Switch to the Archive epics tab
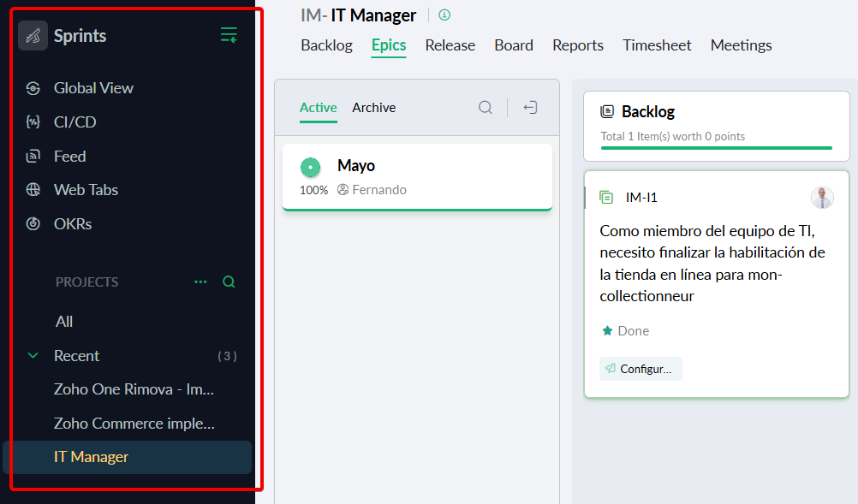The image size is (858, 504). pos(373,108)
